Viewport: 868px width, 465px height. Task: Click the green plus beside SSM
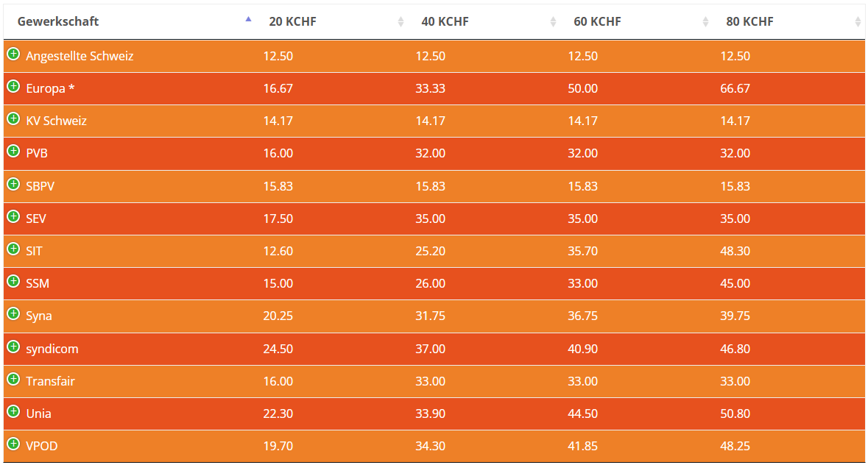coord(13,281)
